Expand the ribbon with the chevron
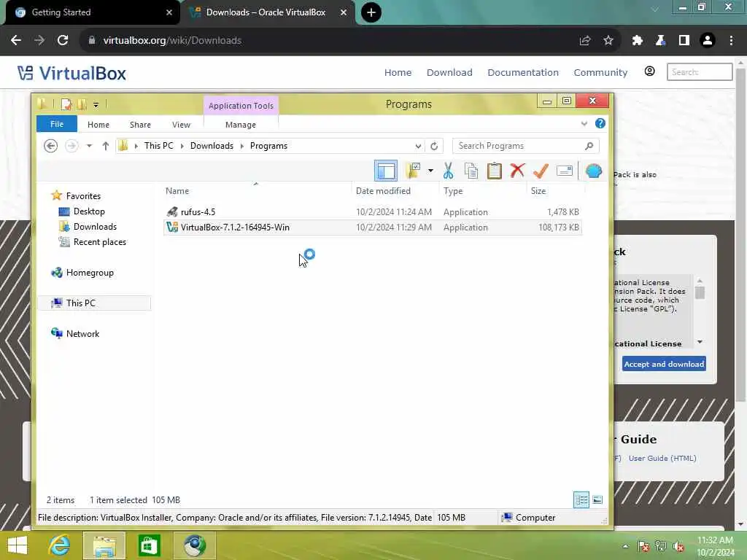Image resolution: width=747 pixels, height=560 pixels. point(584,124)
